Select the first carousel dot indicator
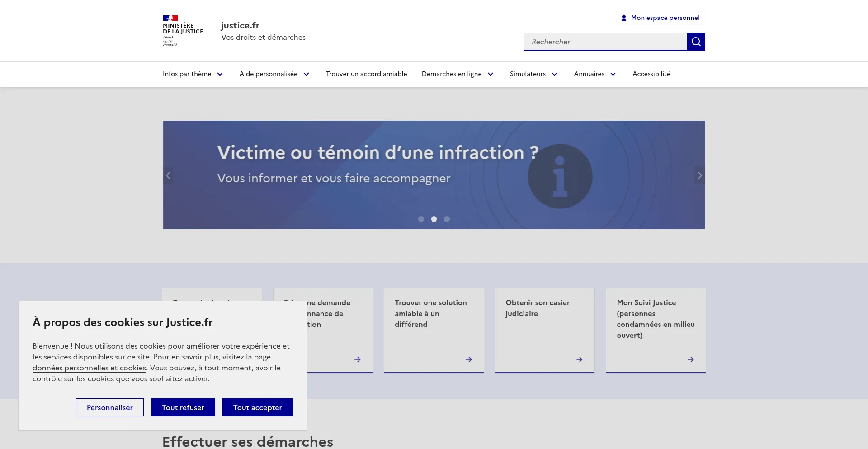The height and width of the screenshot is (449, 868). pos(421,219)
